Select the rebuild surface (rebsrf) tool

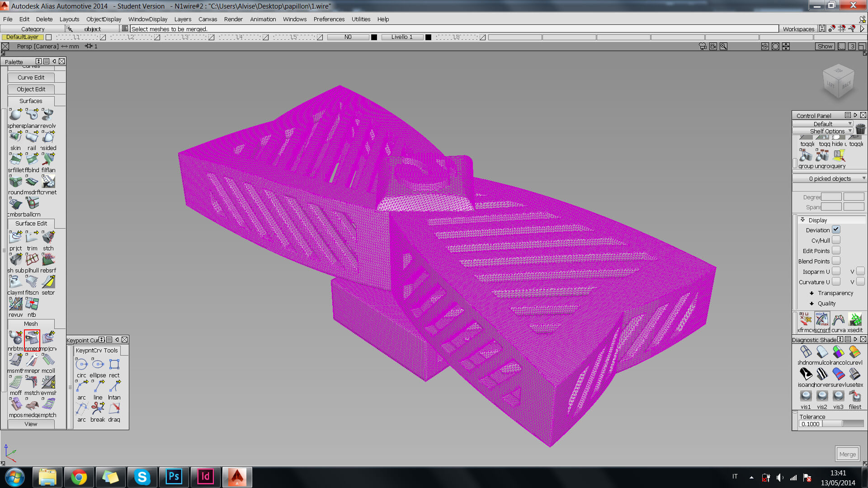tap(48, 259)
